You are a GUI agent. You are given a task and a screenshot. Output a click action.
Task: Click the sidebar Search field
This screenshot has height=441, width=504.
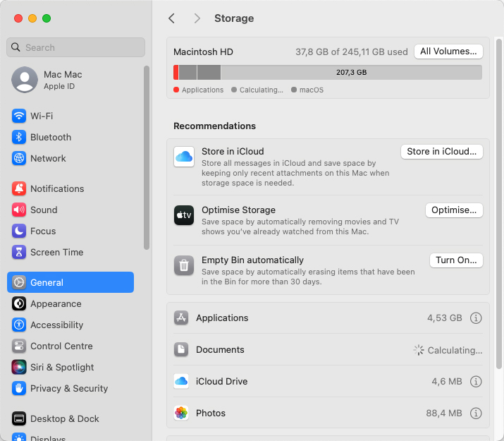tap(76, 47)
